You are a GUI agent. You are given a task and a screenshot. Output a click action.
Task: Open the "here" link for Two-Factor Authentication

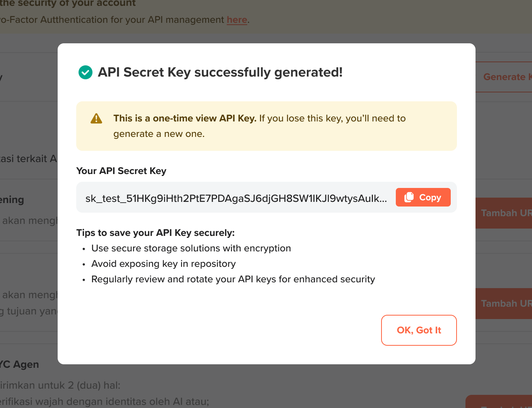pyautogui.click(x=237, y=20)
